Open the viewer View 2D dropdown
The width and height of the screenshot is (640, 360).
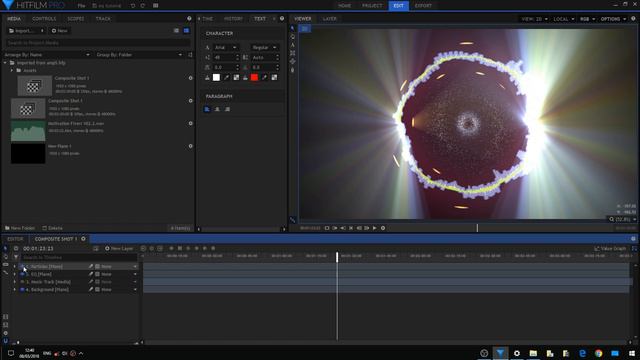[x=534, y=19]
